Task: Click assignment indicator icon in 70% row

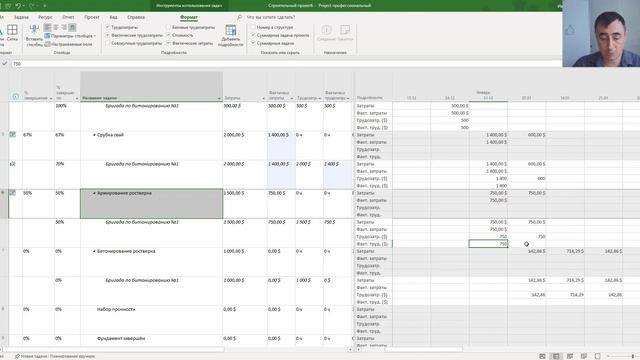Action: pyautogui.click(x=12, y=164)
